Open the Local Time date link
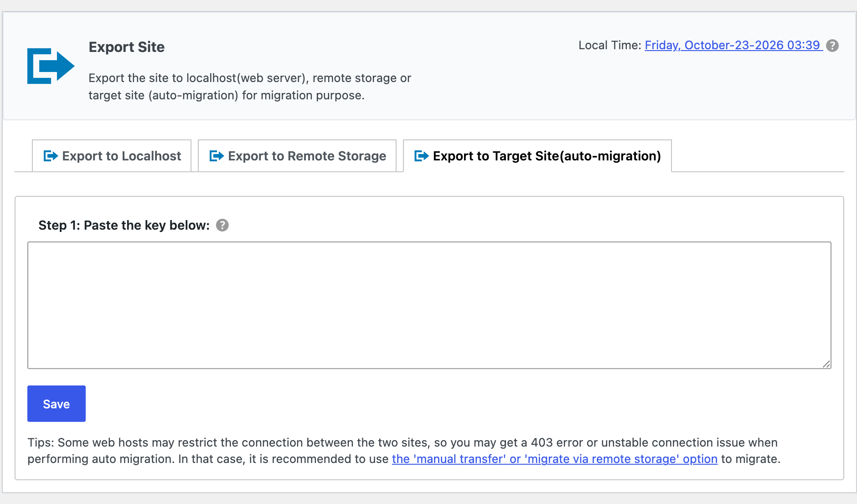 click(733, 45)
